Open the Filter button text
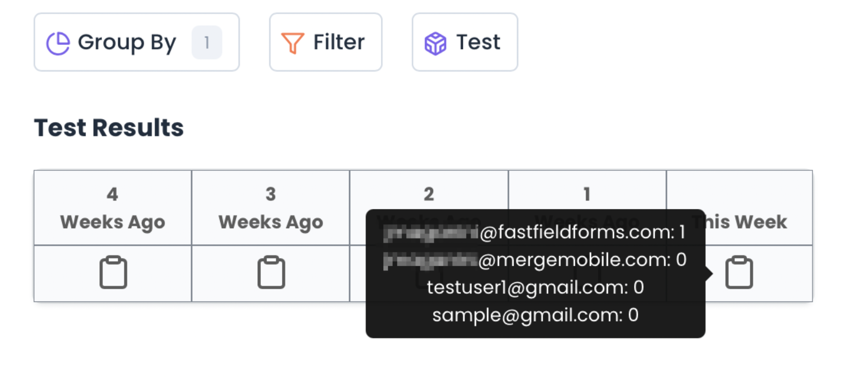The width and height of the screenshot is (868, 384). 339,42
